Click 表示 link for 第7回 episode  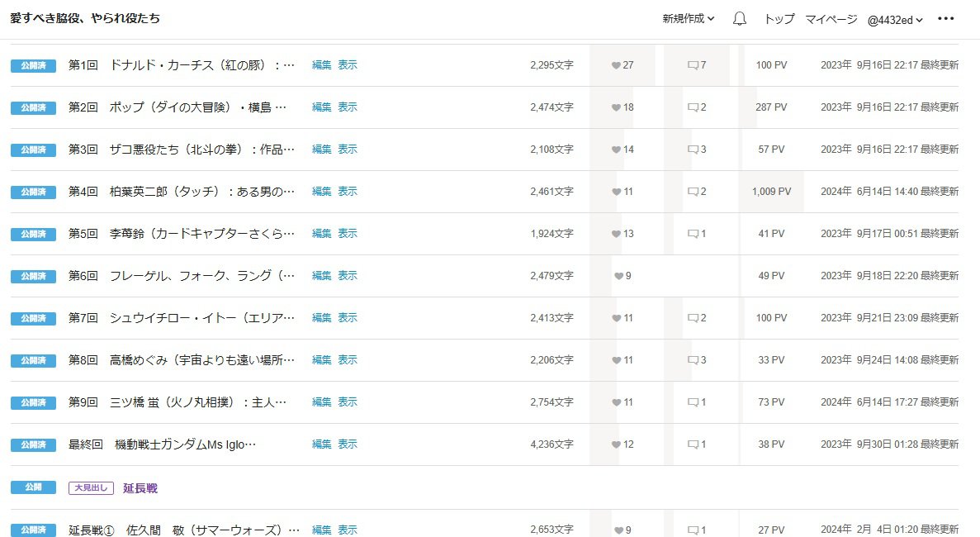(x=348, y=318)
